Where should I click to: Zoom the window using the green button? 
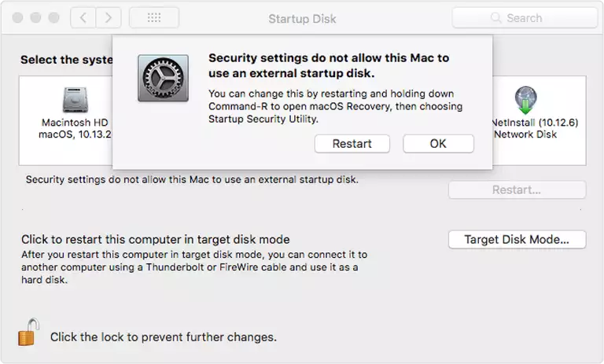pos(53,17)
